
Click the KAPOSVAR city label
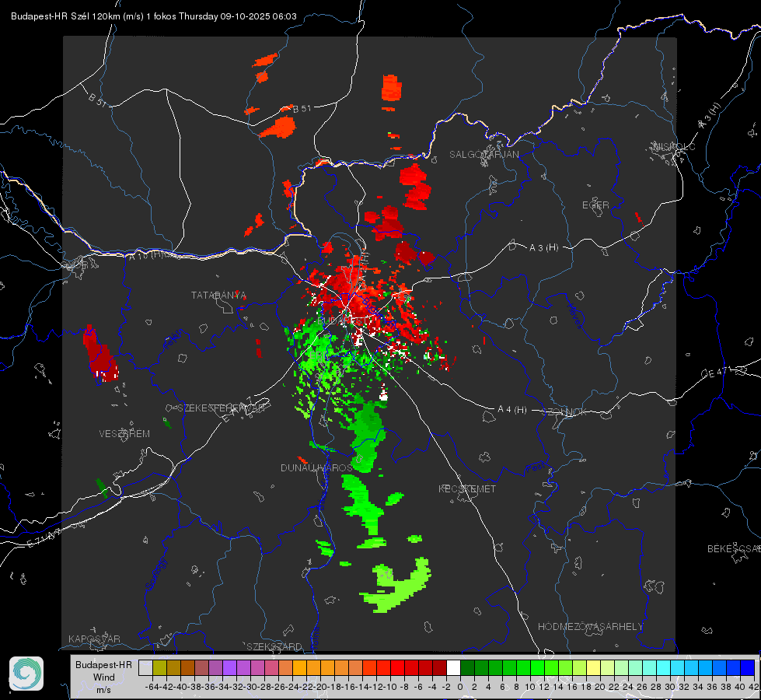click(x=94, y=639)
